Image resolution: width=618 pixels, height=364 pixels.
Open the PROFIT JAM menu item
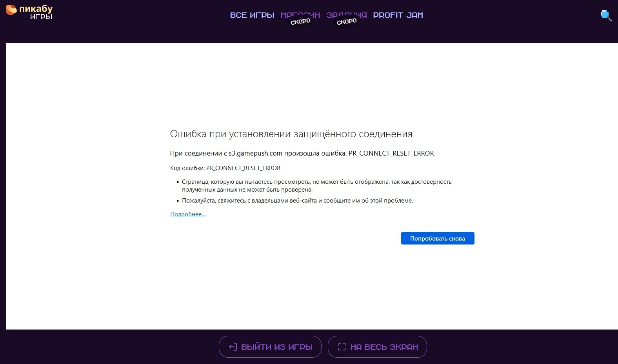[x=398, y=15]
